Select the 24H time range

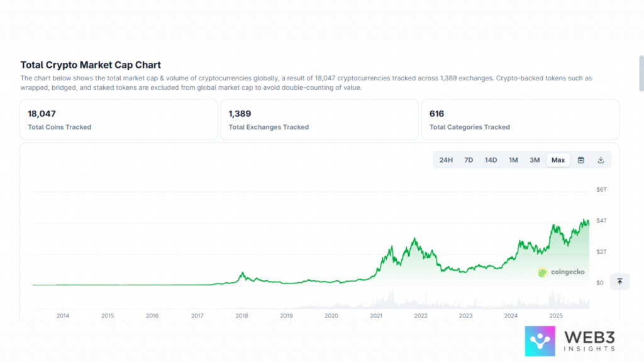pyautogui.click(x=446, y=160)
